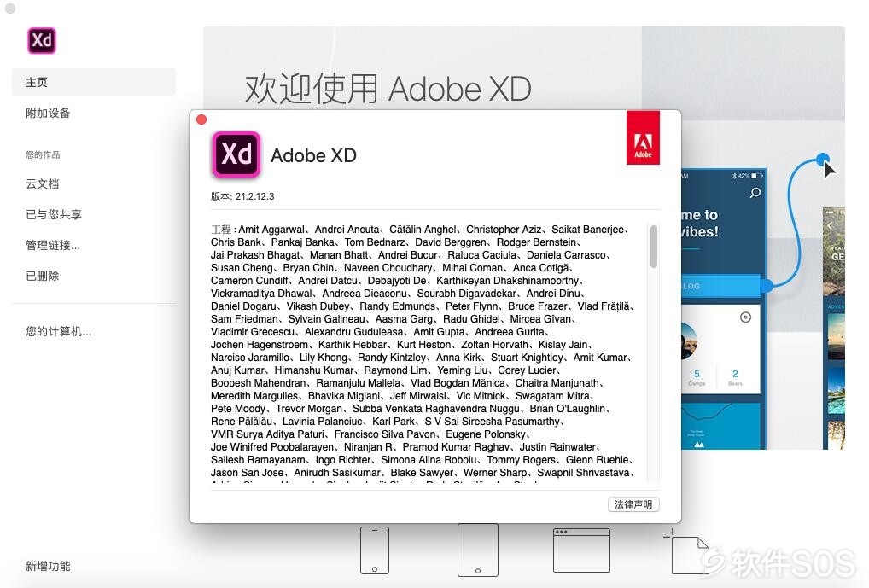
Task: Close the About Adobe XD dialog
Action: 201,119
